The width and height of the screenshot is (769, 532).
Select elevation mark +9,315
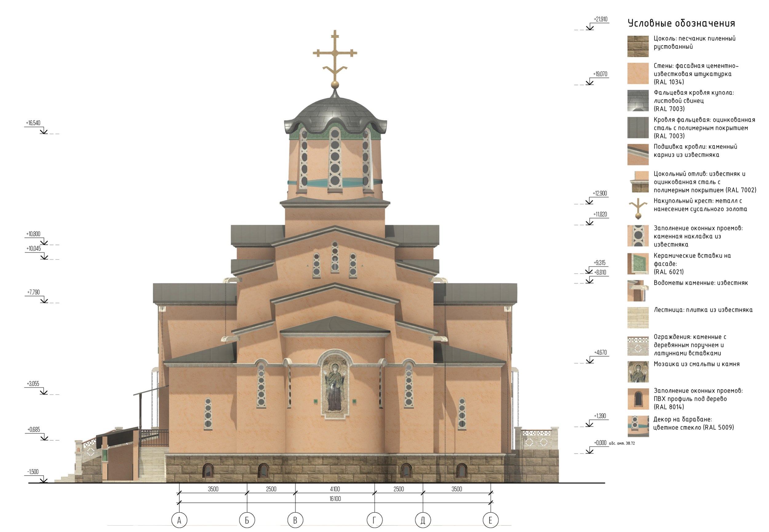click(599, 263)
